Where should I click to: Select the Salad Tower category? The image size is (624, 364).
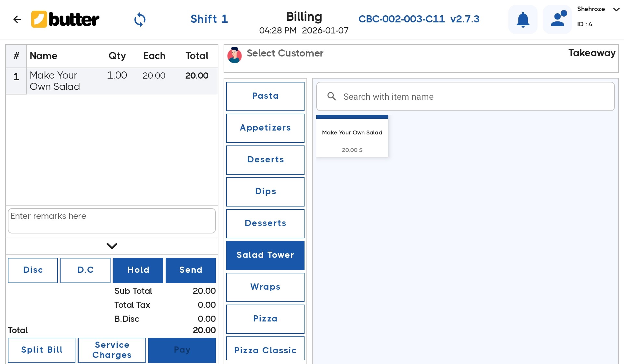265,255
